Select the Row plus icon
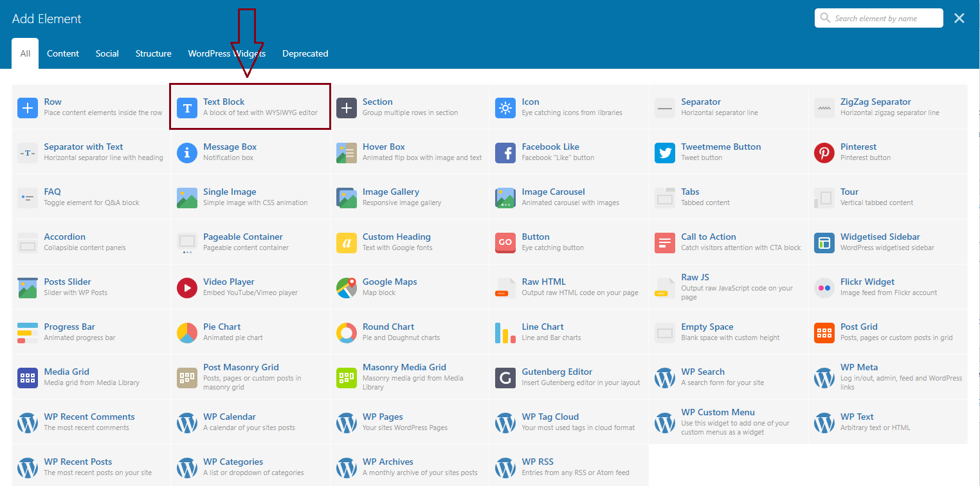 coord(28,108)
